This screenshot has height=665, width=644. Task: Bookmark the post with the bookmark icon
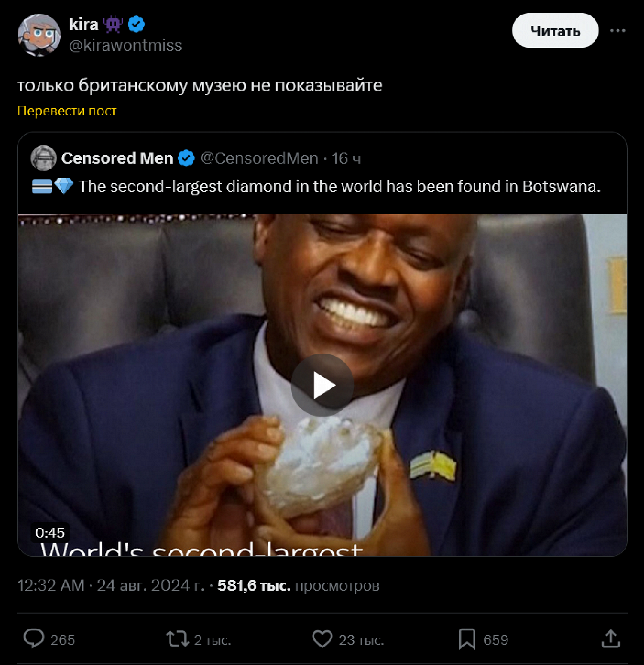tap(467, 639)
